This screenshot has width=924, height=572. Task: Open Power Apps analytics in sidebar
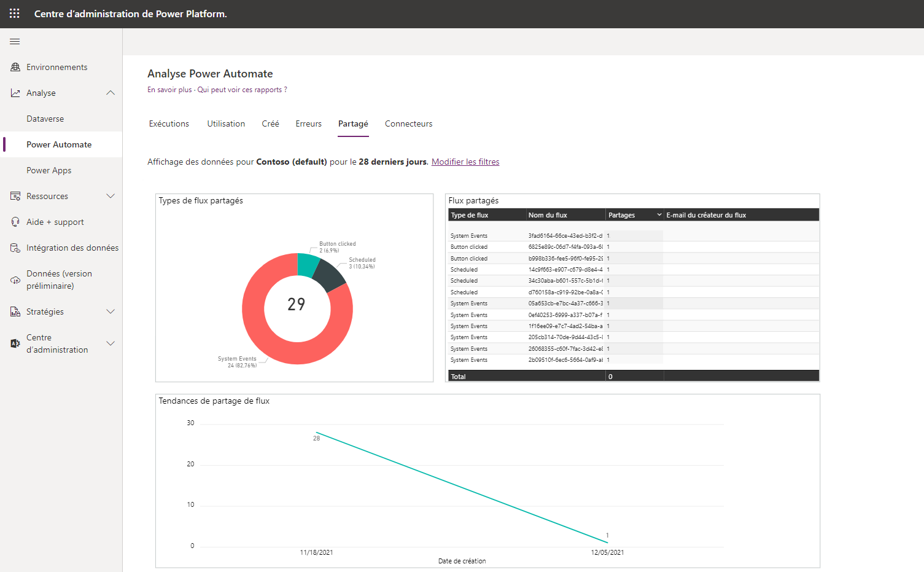(49, 170)
